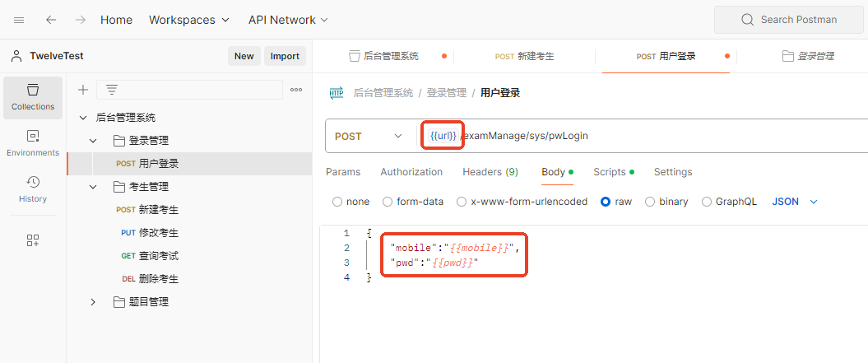Open 登录管理 in breadcrumb

click(447, 93)
